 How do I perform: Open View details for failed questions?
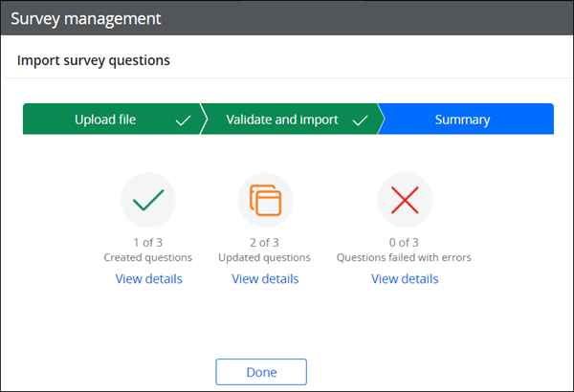pyautogui.click(x=405, y=279)
